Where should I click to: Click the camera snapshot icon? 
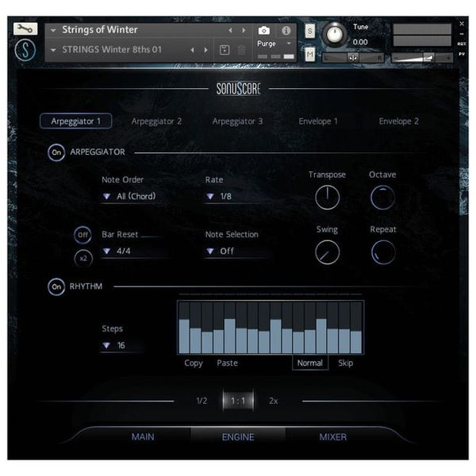click(264, 31)
